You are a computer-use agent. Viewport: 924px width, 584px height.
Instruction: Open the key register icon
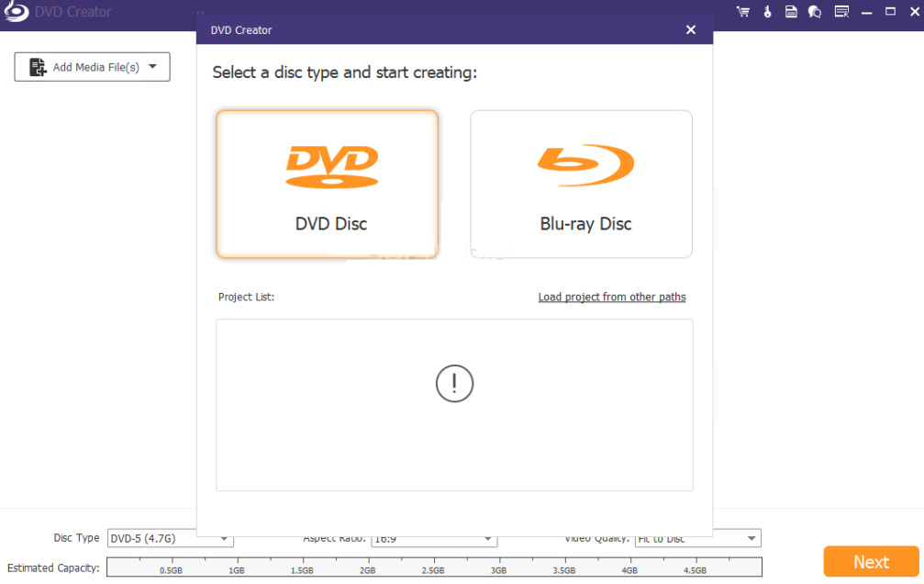[767, 12]
